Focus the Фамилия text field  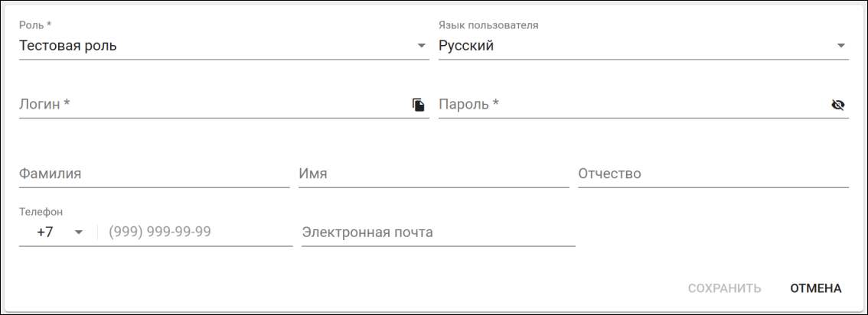pos(153,174)
